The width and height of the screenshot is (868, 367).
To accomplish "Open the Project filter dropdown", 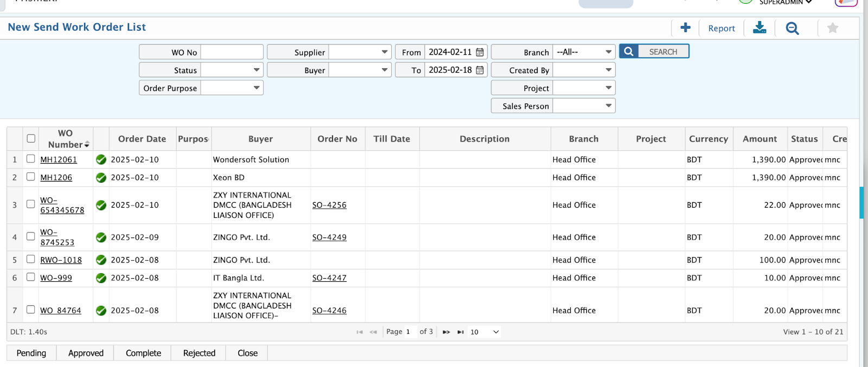I will click(584, 88).
